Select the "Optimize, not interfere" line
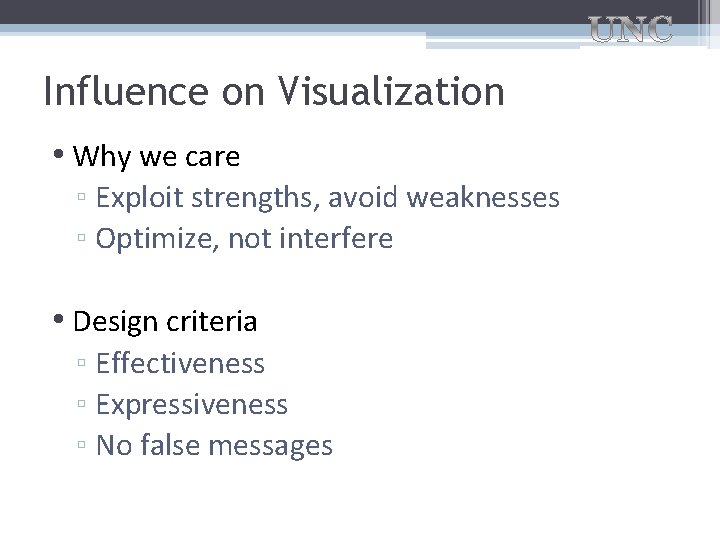720x540 pixels. 244,239
